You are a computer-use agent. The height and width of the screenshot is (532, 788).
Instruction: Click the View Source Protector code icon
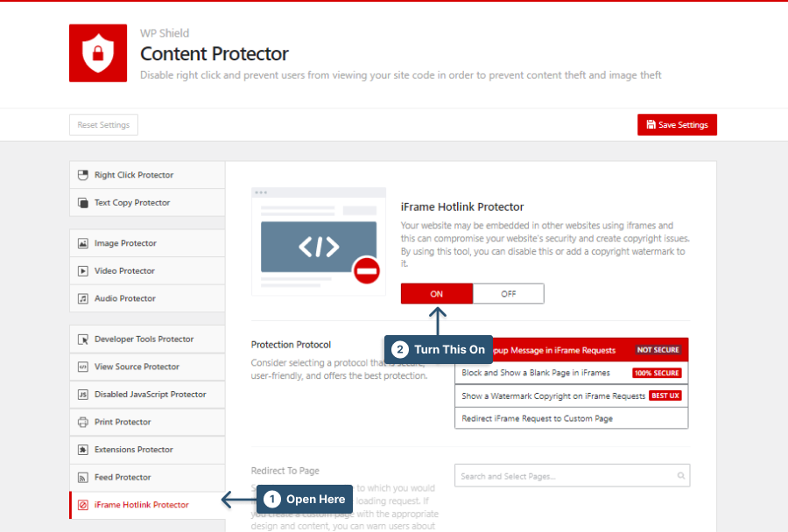[x=83, y=367]
